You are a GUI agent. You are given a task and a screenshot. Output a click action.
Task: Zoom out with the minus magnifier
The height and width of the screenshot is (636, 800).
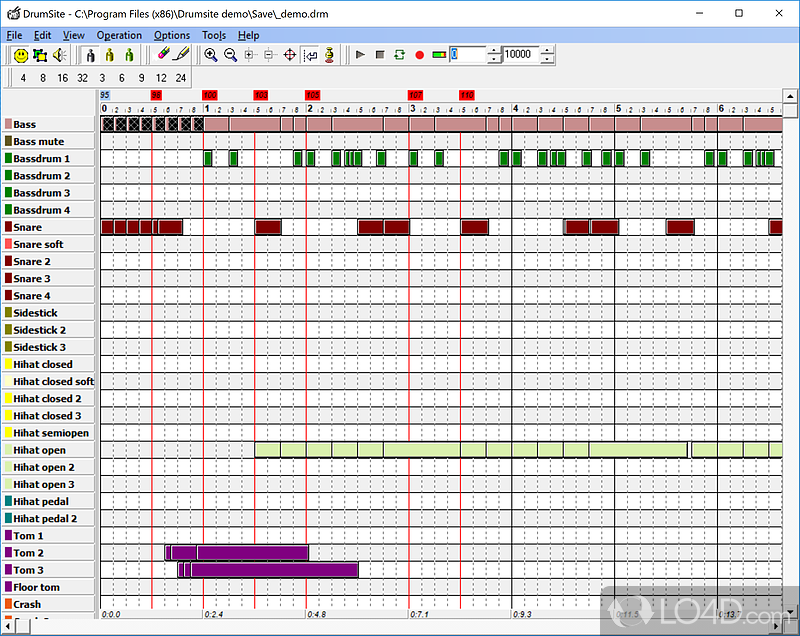click(x=230, y=55)
